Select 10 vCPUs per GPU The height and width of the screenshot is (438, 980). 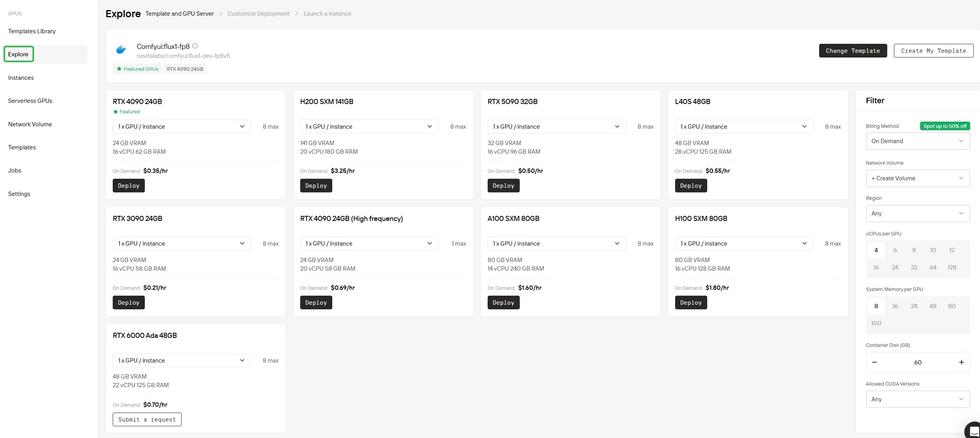click(933, 250)
